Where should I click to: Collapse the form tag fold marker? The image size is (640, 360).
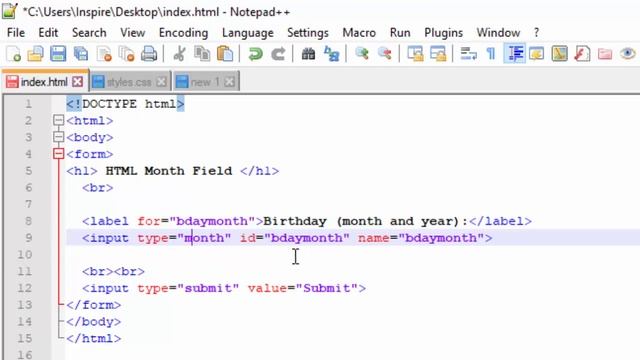(x=59, y=154)
